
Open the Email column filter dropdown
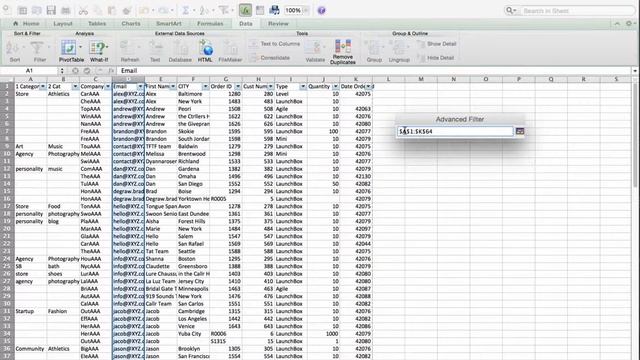point(140,87)
